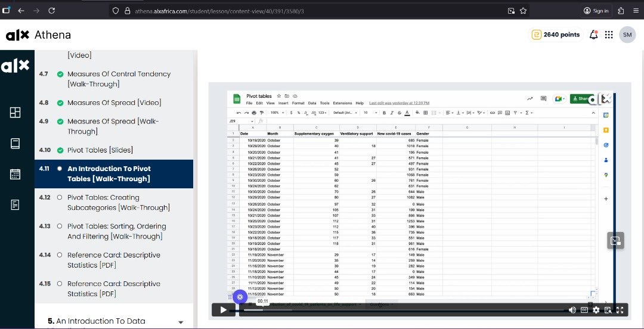
Task: Open the notifications bell
Action: (593, 35)
